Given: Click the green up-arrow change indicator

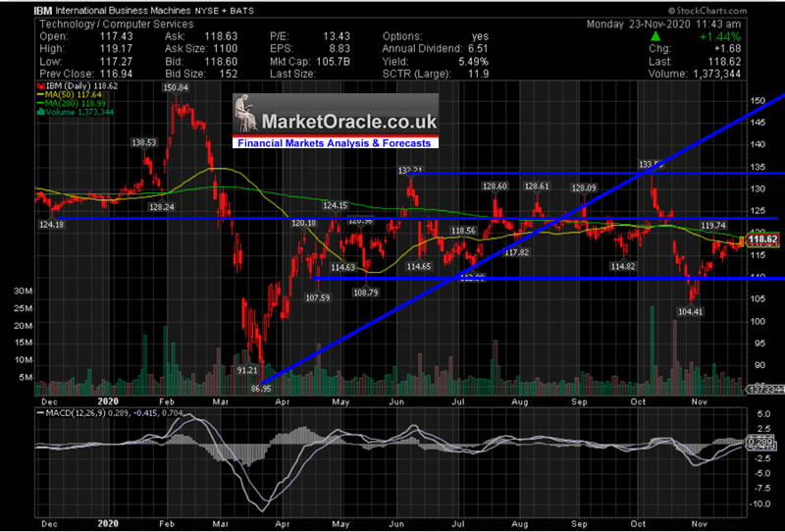Looking at the screenshot, I should pos(655,36).
